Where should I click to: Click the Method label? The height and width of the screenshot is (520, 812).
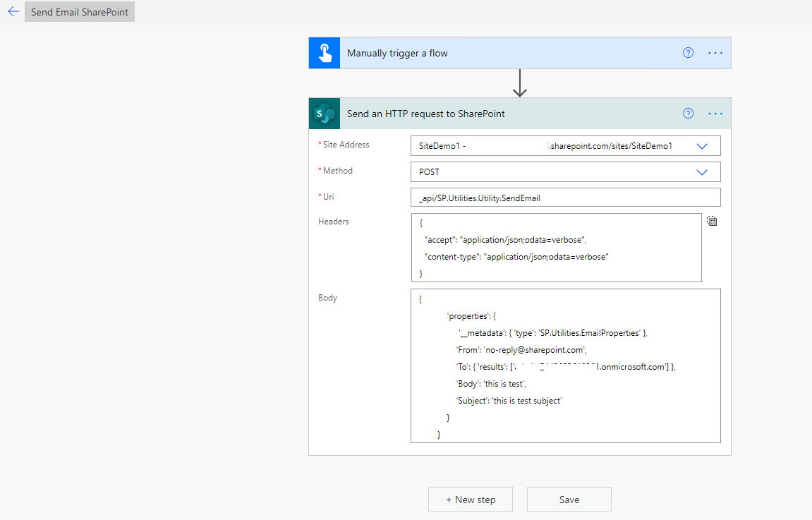338,171
